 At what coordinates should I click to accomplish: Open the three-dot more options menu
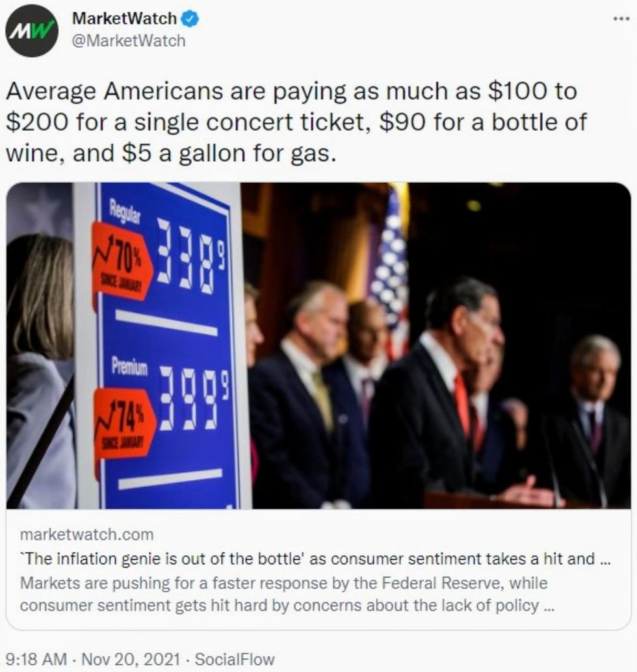coord(621,18)
